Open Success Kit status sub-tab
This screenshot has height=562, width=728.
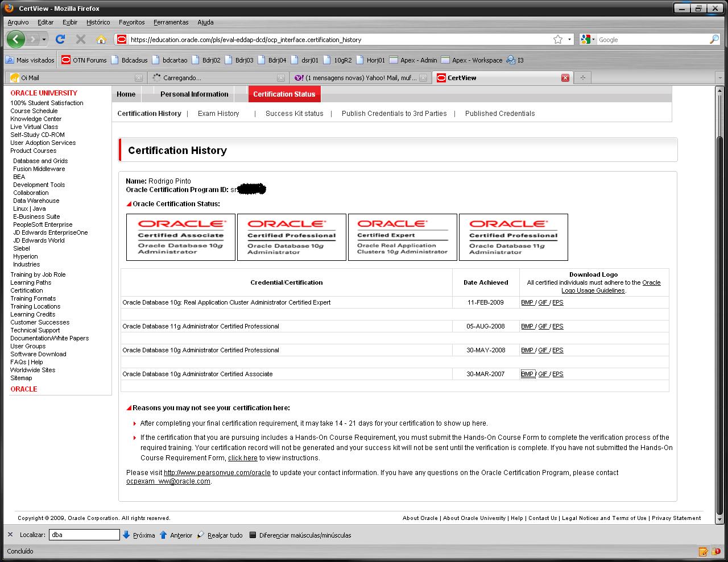coord(294,114)
